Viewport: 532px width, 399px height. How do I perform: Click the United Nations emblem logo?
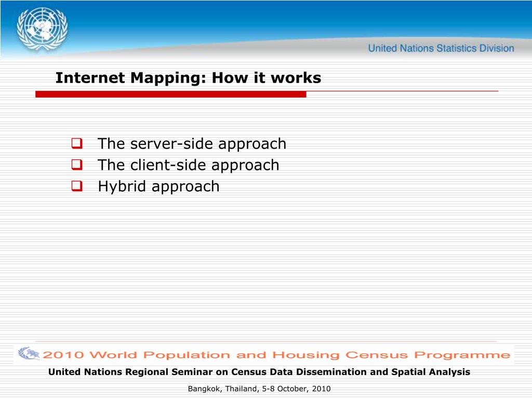click(x=42, y=29)
